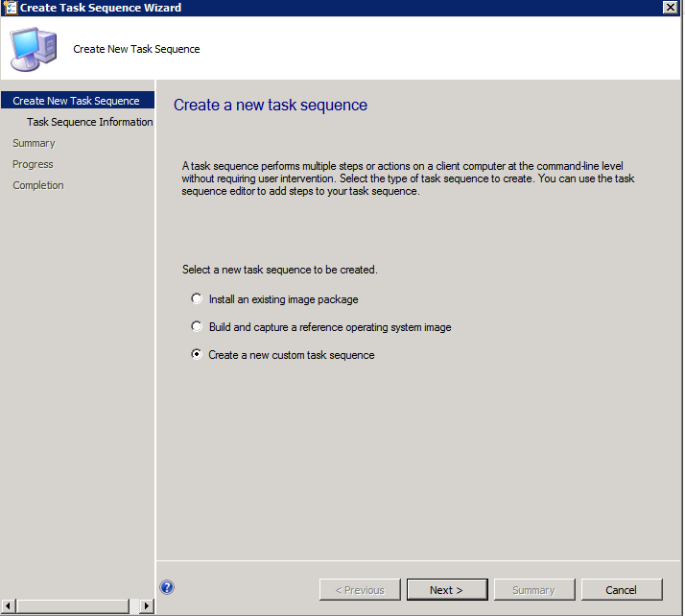
Task: Click sidebar scrollbar right arrow
Action: [x=147, y=606]
